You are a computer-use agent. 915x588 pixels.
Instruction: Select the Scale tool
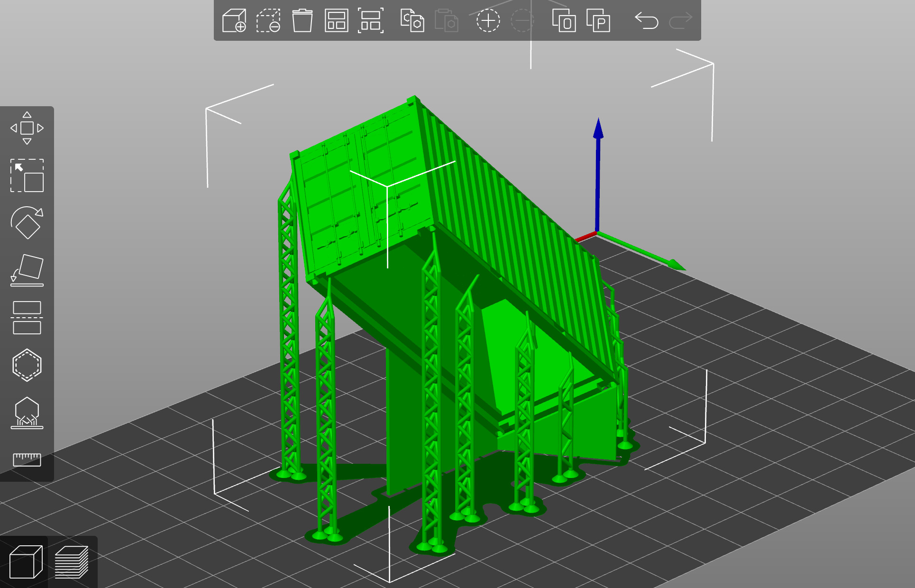[x=27, y=175]
